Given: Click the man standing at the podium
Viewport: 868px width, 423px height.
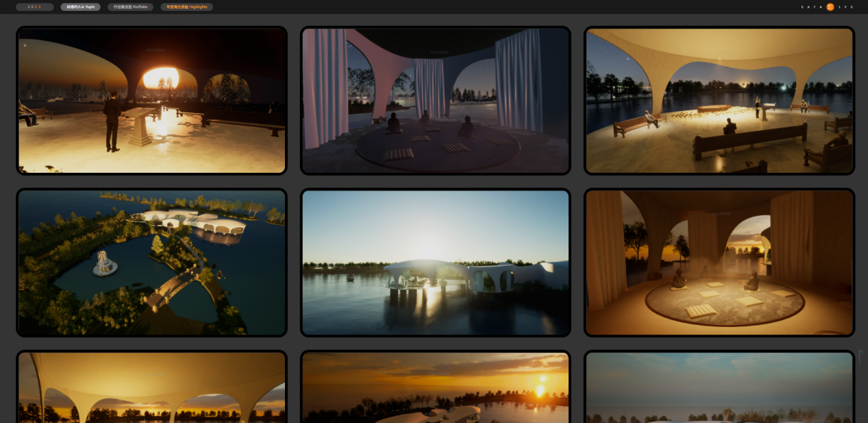Looking at the screenshot, I should pyautogui.click(x=112, y=121).
